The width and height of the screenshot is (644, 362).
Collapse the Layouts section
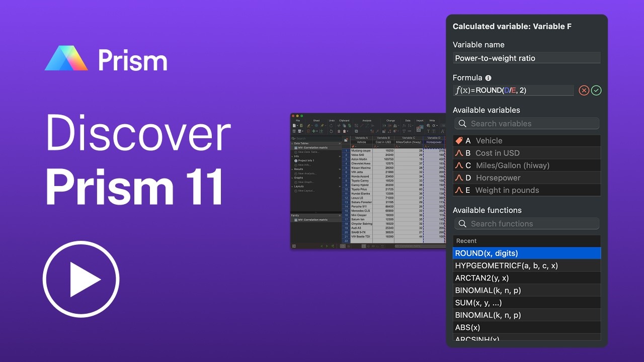click(292, 187)
